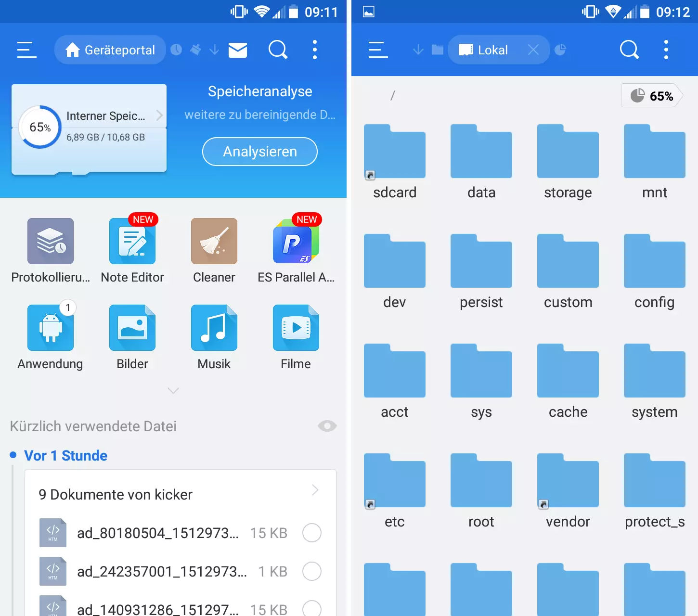Open the Anwendung apps icon
Image resolution: width=698 pixels, height=616 pixels.
pos(51,328)
